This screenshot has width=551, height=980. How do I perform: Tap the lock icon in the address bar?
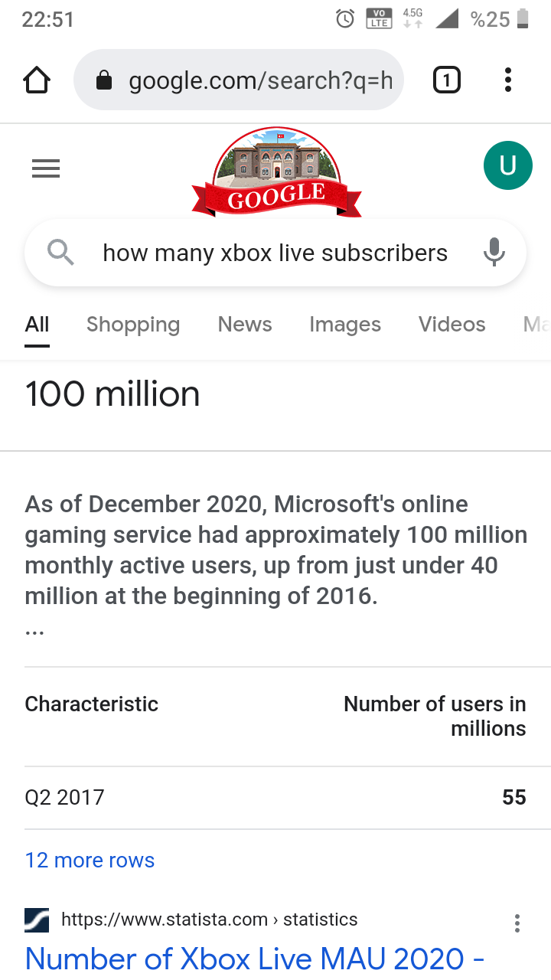click(104, 80)
